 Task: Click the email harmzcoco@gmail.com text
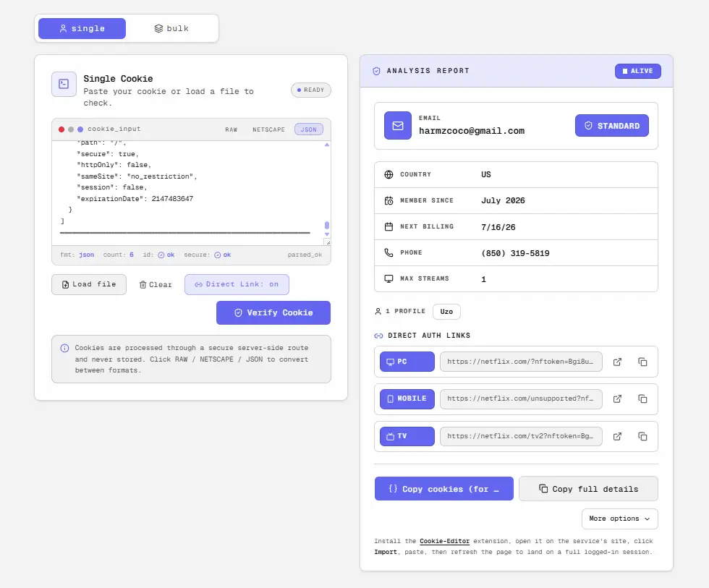pyautogui.click(x=472, y=131)
